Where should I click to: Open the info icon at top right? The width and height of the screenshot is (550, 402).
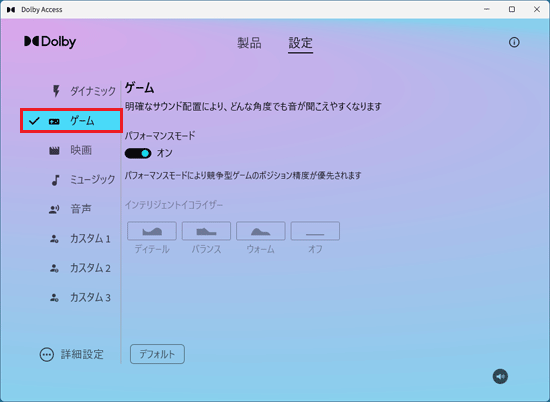tap(514, 42)
